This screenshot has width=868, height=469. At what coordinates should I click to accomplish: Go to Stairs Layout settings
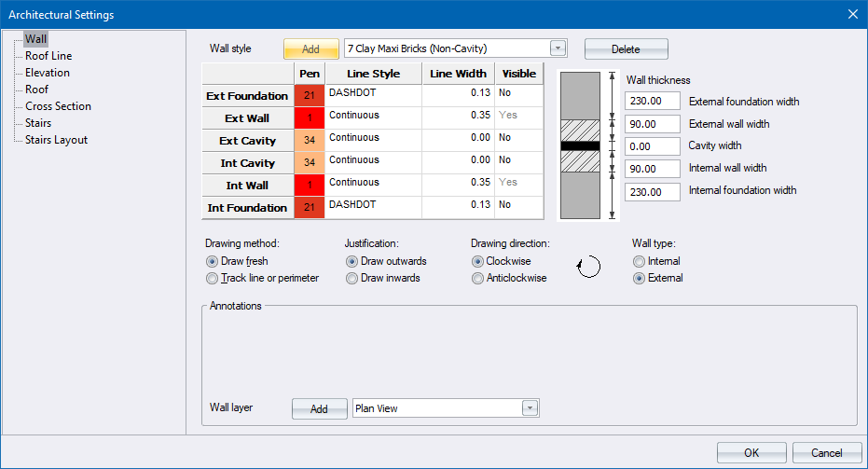pos(56,140)
